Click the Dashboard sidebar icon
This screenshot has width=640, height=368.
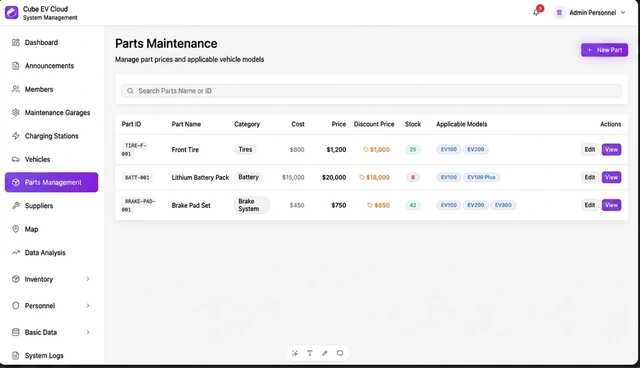click(x=16, y=42)
